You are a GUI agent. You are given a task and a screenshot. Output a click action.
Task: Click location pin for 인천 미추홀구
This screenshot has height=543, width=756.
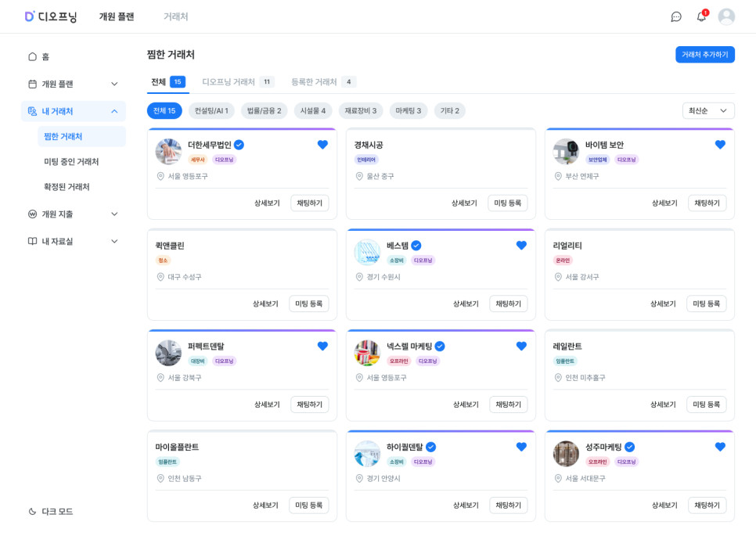558,378
